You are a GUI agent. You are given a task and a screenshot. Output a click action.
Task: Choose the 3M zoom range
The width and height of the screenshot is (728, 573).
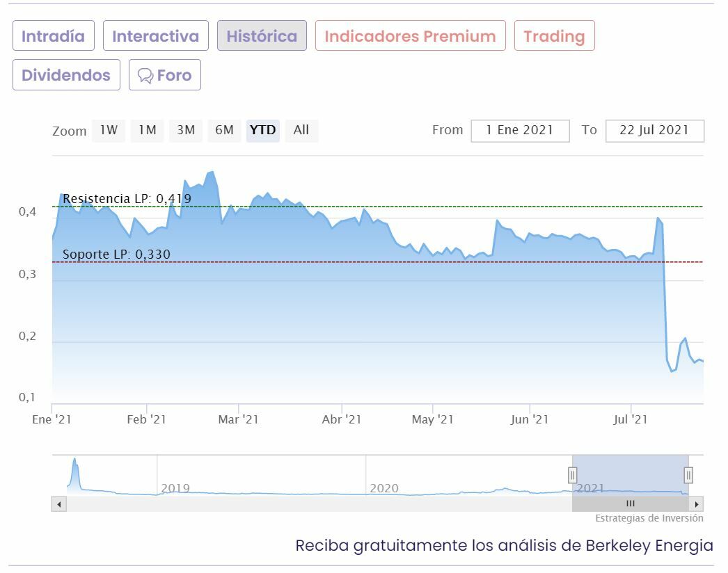(x=186, y=130)
